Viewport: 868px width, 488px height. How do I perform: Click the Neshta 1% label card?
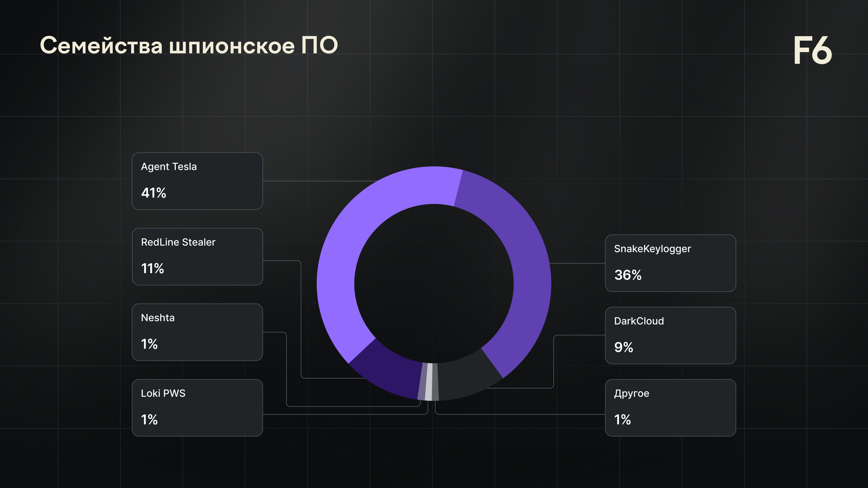click(197, 332)
